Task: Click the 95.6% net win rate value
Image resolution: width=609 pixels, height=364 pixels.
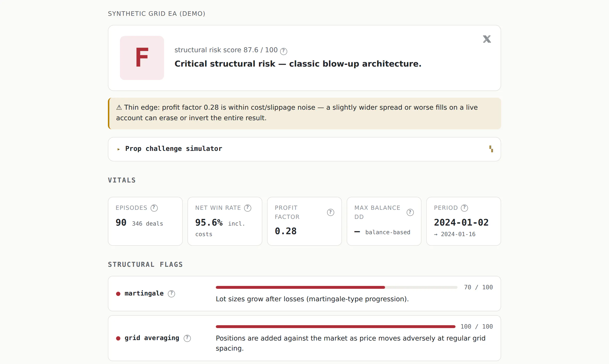Action: point(209,222)
